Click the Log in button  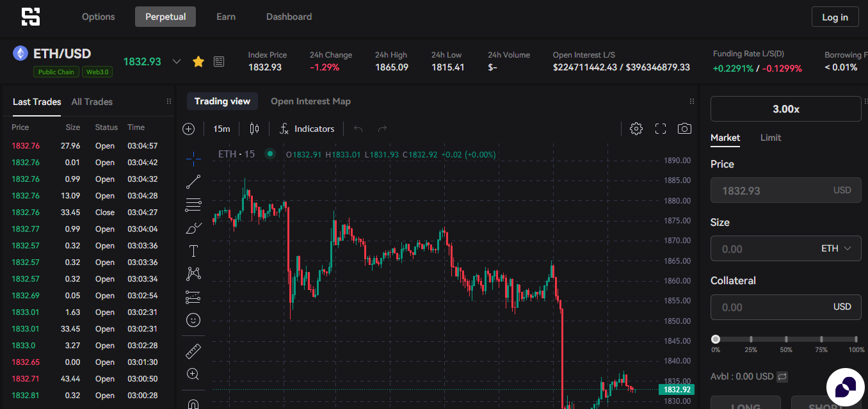click(x=835, y=17)
